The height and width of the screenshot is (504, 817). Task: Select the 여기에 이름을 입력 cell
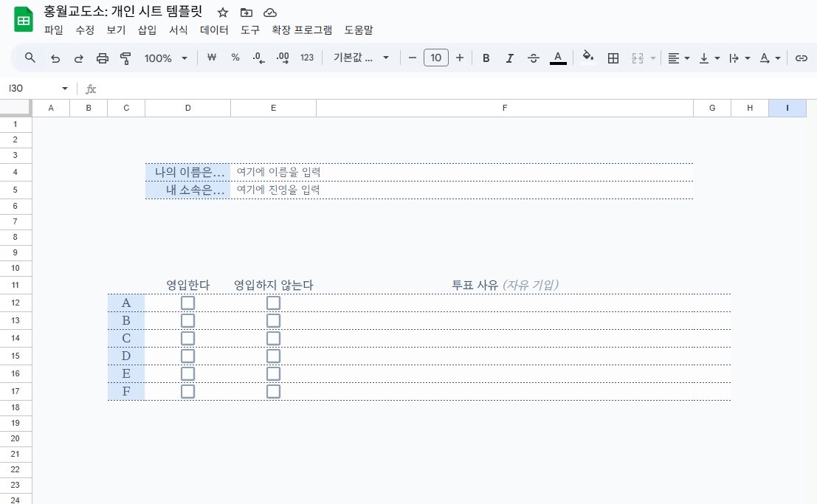tap(462, 172)
